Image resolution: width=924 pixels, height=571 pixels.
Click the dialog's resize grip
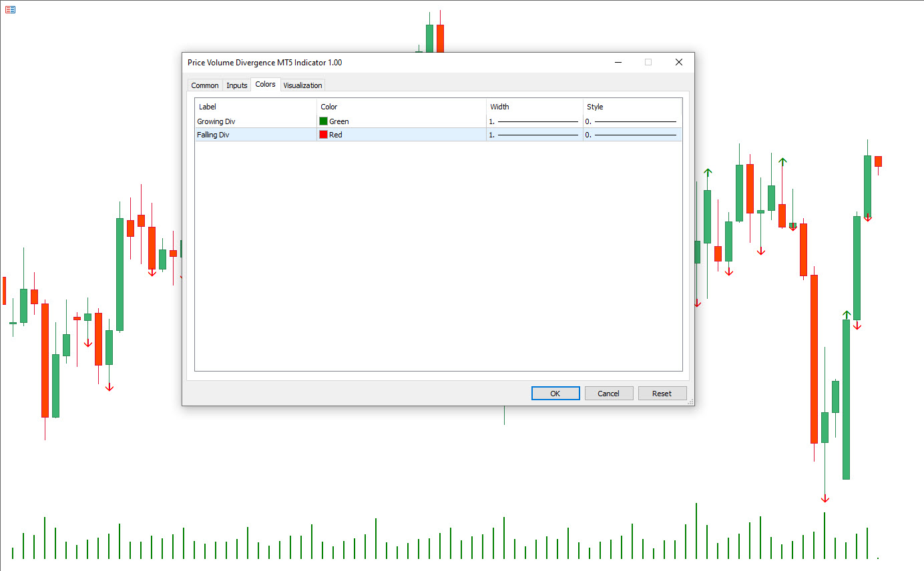[x=690, y=402]
